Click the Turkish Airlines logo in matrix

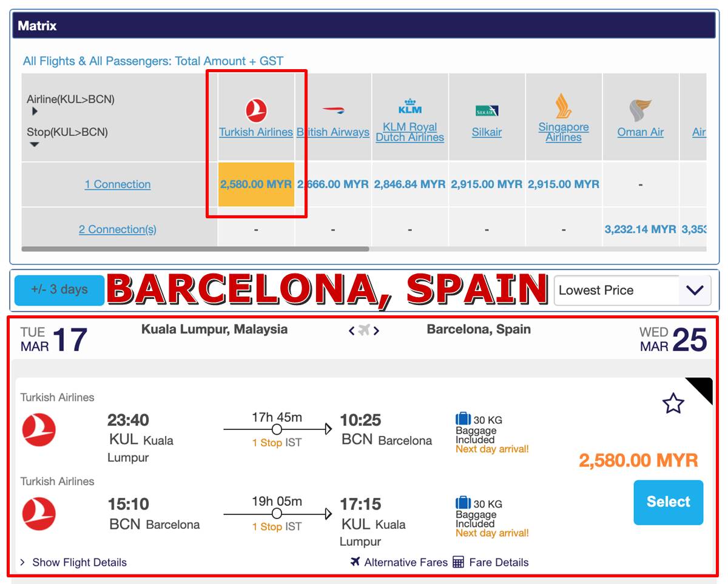click(256, 111)
